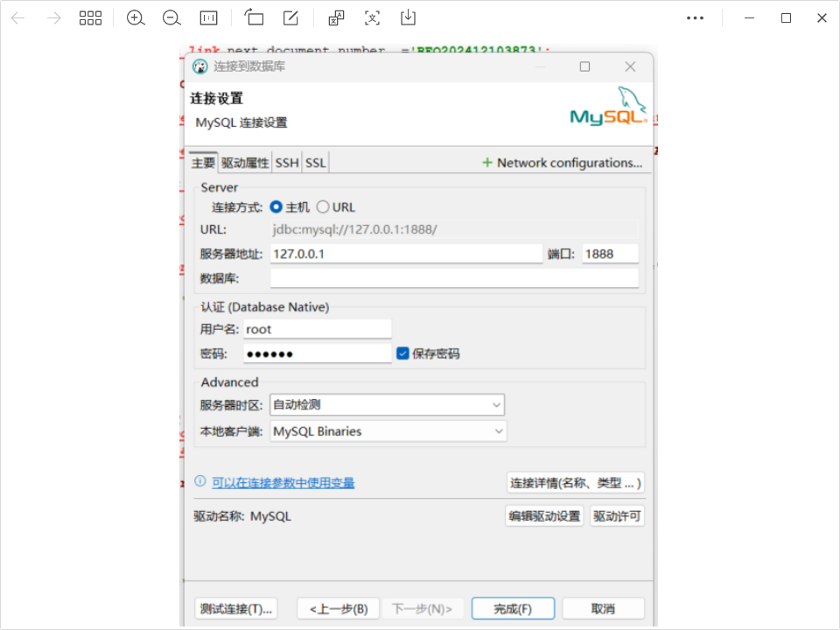
Task: Open the three-dot more options menu
Action: coord(695,18)
